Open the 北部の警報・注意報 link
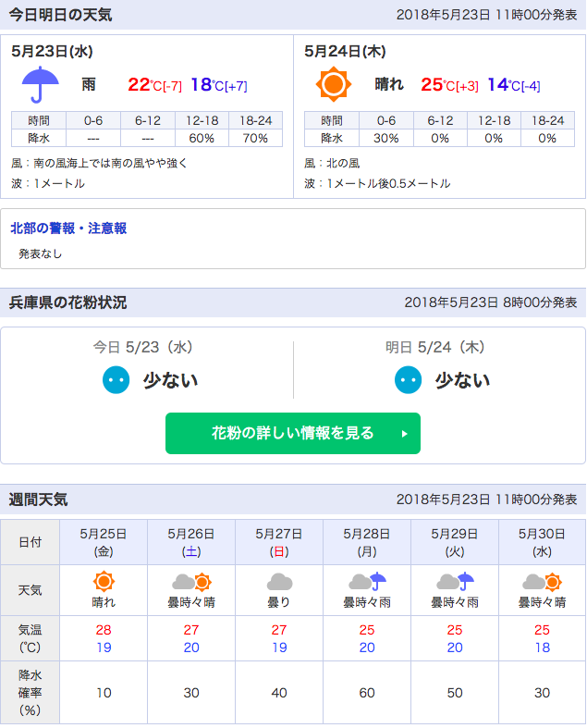The image size is (587, 728). pos(68,228)
